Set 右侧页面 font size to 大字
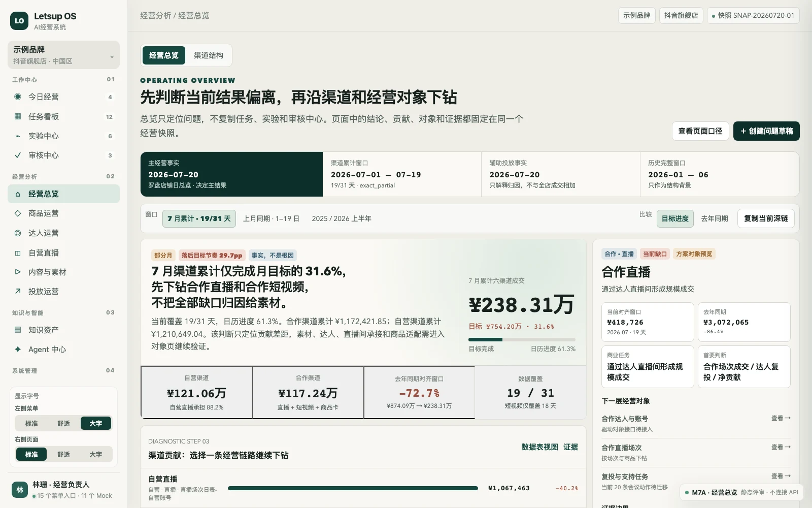Image resolution: width=812 pixels, height=508 pixels. tap(95, 454)
